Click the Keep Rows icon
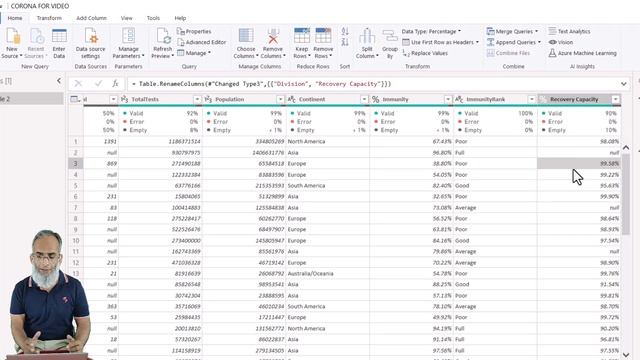This screenshot has height=360, width=640. click(x=302, y=36)
